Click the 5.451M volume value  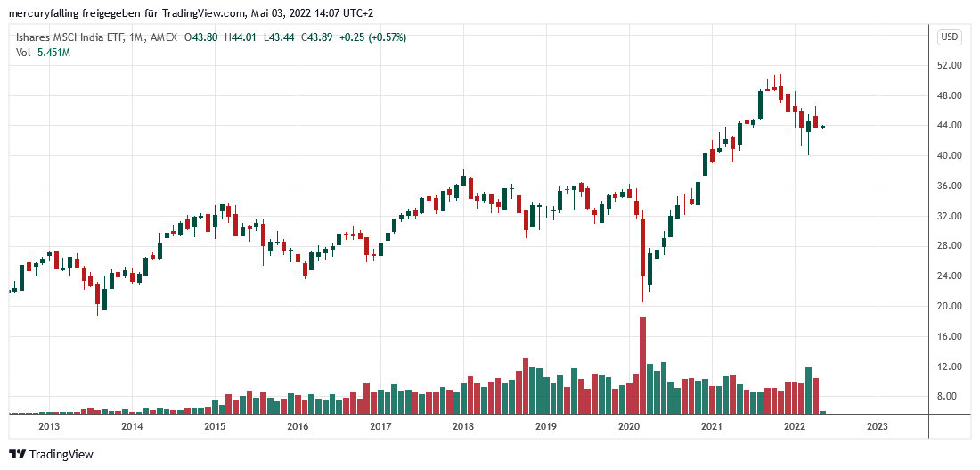tap(53, 53)
